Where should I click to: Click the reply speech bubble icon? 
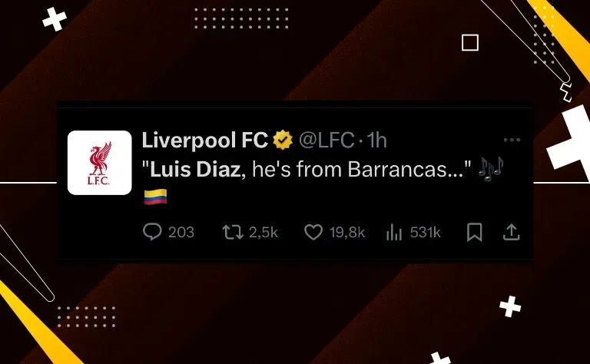coord(152,232)
